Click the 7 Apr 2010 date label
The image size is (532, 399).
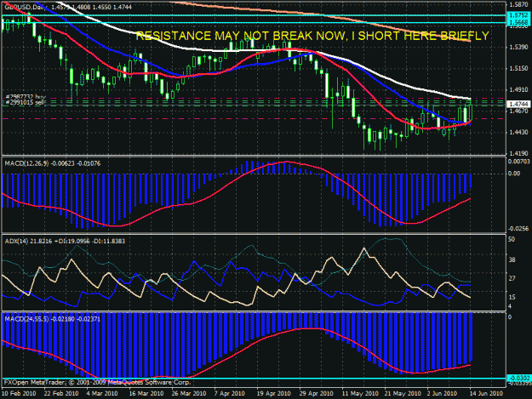click(229, 394)
